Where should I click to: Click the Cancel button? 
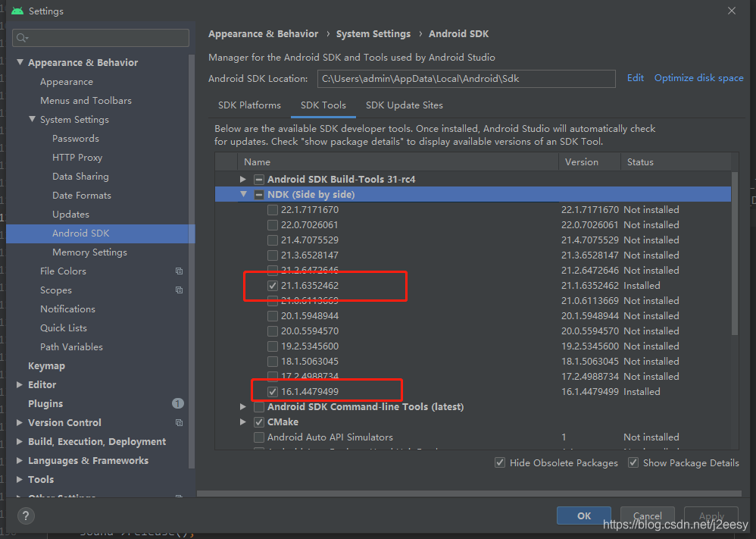click(647, 515)
